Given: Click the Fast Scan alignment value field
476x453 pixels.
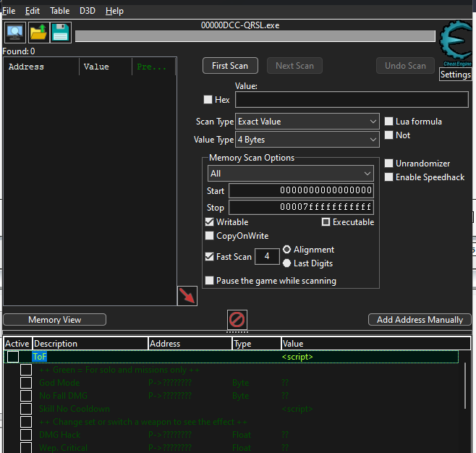Looking at the screenshot, I should pos(267,257).
